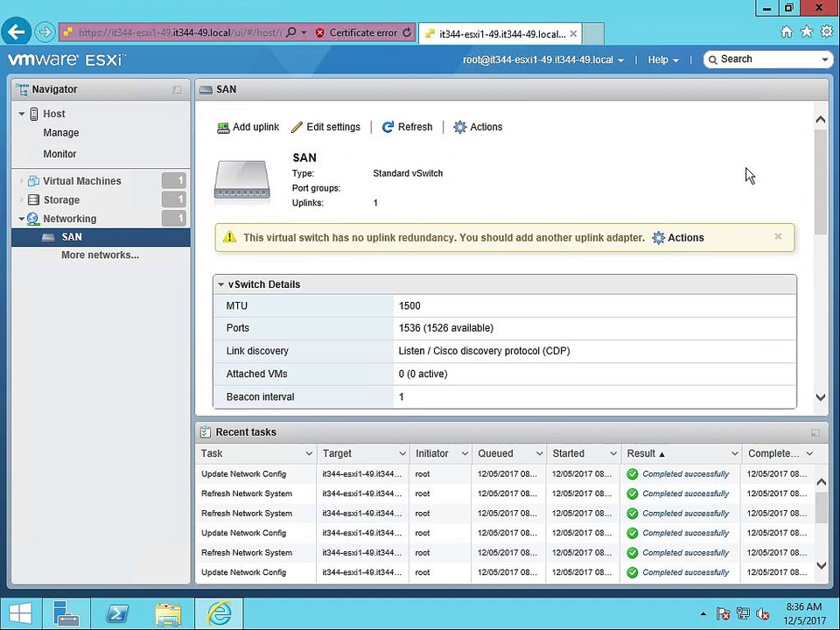The height and width of the screenshot is (630, 840).
Task: Open Server Manager from taskbar
Action: click(66, 614)
